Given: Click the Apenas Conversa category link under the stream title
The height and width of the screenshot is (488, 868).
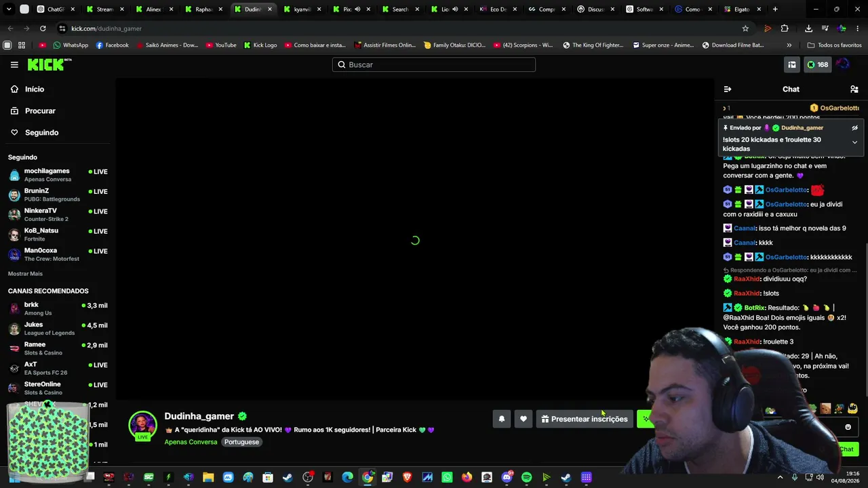Looking at the screenshot, I should [191, 442].
